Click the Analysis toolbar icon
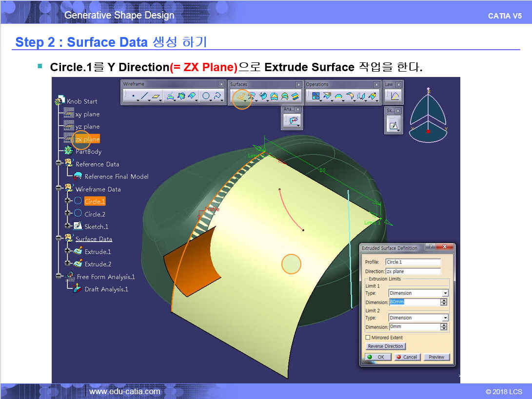The height and width of the screenshot is (399, 532). tap(294, 120)
